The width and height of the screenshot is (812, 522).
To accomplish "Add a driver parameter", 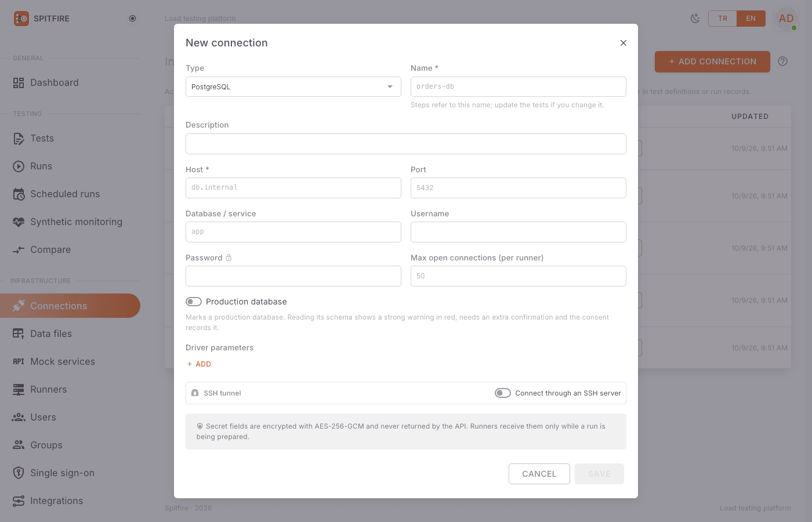I will point(199,364).
